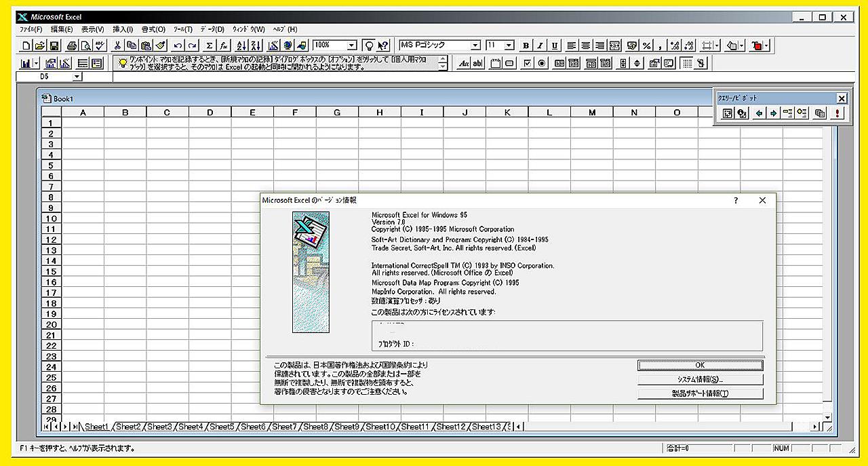Screen dimensions: 868x466
Task: Open the font size 11 dropdown
Action: point(509,45)
